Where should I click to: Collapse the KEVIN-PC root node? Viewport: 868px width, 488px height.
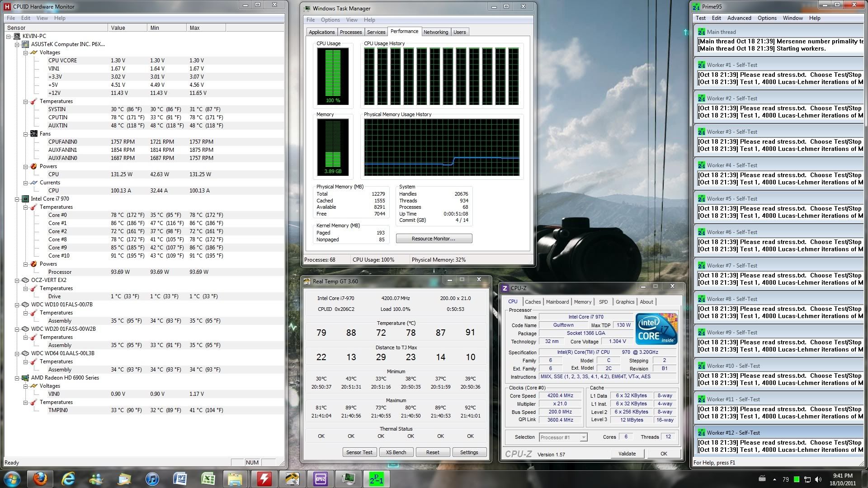click(9, 36)
